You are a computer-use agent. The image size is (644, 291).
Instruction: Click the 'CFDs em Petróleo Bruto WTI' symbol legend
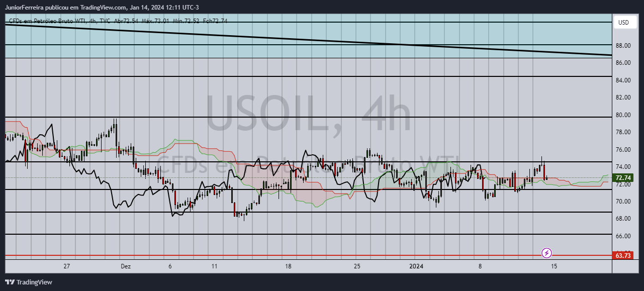[x=47, y=21]
